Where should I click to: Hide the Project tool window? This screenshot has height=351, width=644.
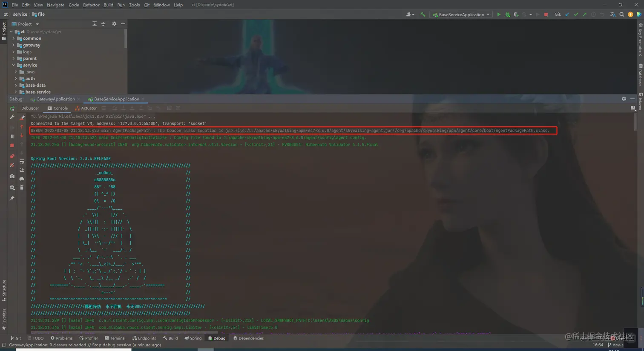[x=123, y=24]
